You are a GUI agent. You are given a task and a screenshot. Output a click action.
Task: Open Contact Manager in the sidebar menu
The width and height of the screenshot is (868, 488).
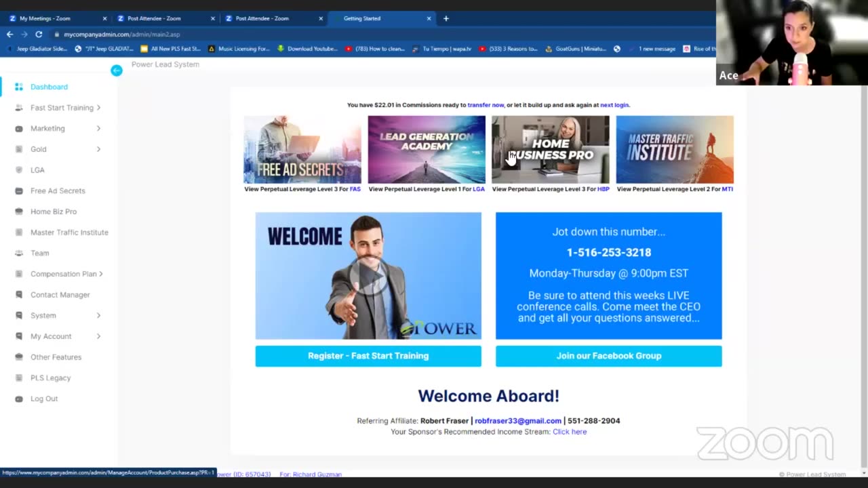pos(60,295)
